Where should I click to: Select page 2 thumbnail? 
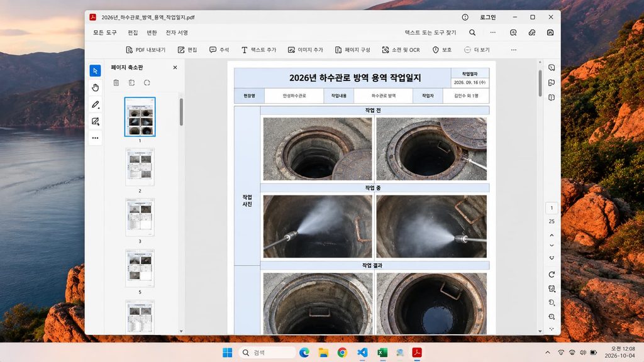pyautogui.click(x=140, y=167)
